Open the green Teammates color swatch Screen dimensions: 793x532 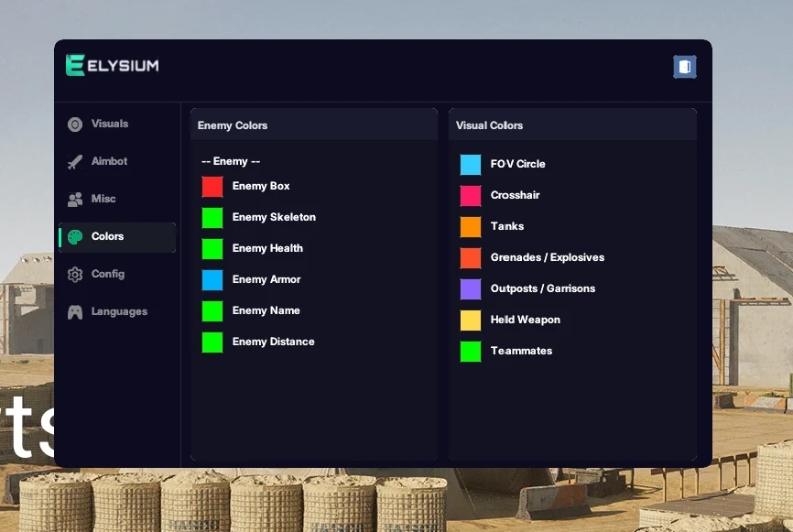point(471,352)
